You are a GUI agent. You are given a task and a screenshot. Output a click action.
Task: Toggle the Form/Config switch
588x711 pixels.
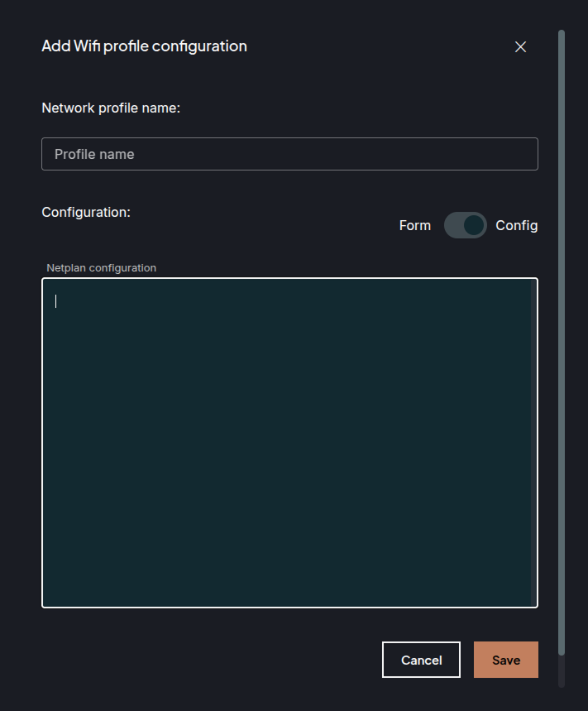[465, 225]
